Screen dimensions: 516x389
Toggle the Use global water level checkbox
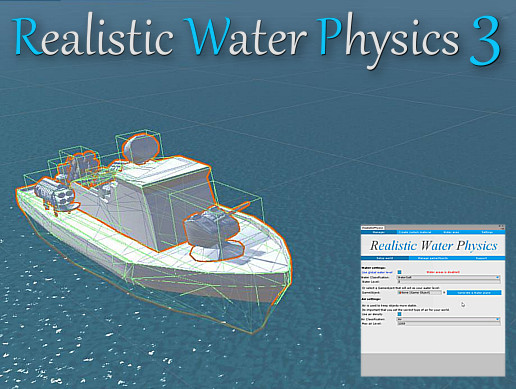(x=399, y=272)
